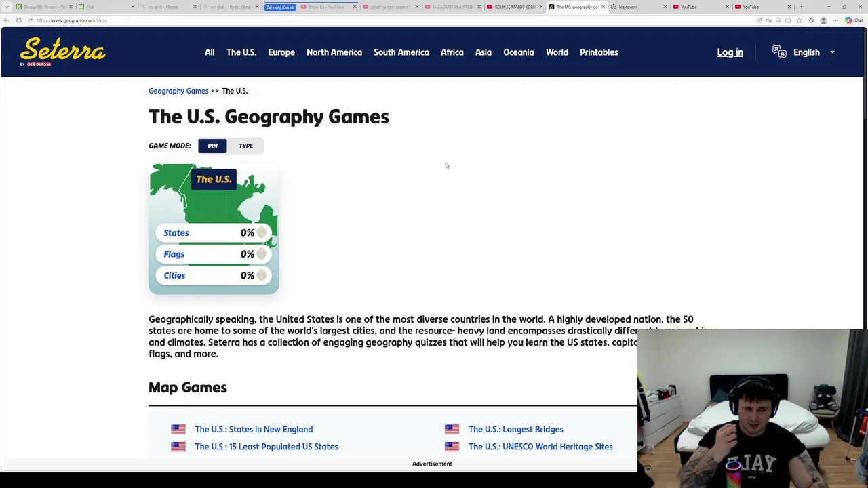Viewport: 868px width, 488px height.
Task: Click the translate page icon in address bar
Action: pos(768,20)
